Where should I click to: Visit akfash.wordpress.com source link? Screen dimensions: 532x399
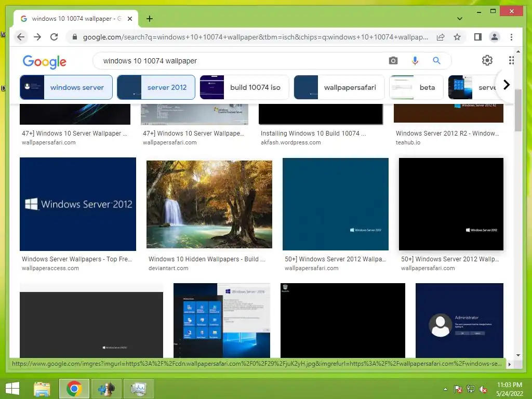click(x=290, y=142)
